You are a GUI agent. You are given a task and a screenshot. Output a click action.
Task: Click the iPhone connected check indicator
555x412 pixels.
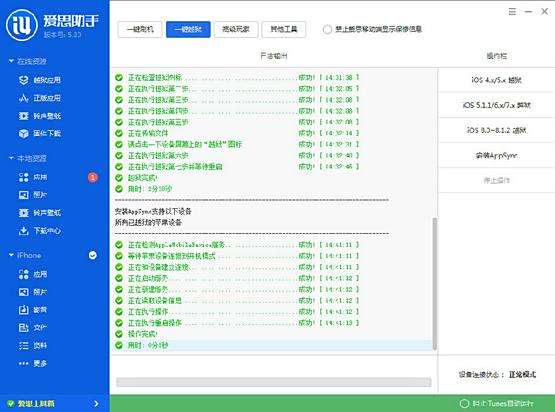tap(93, 255)
